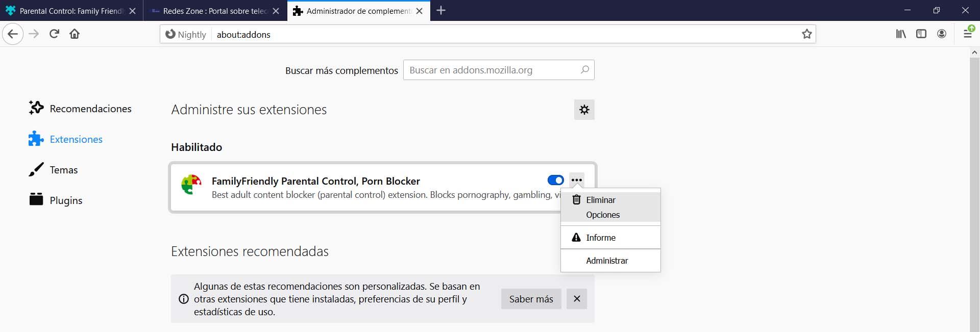980x332 pixels.
Task: Select Eliminar from the extension menu
Action: (x=601, y=200)
